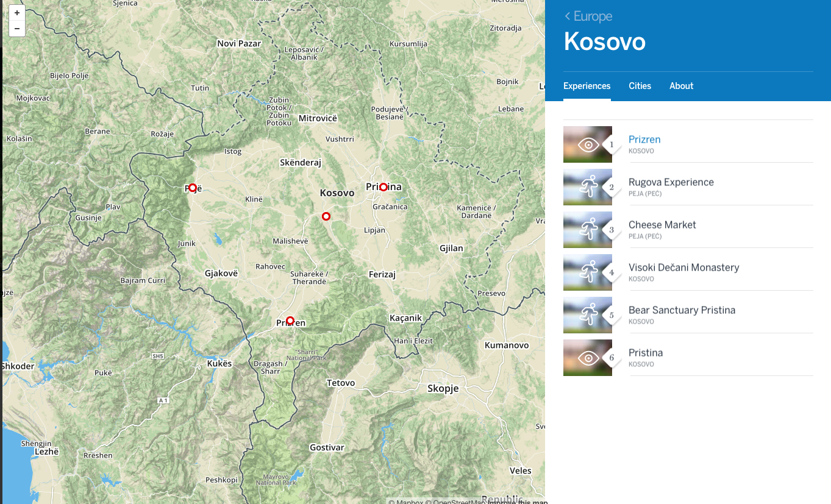Open the About tab

coord(681,86)
